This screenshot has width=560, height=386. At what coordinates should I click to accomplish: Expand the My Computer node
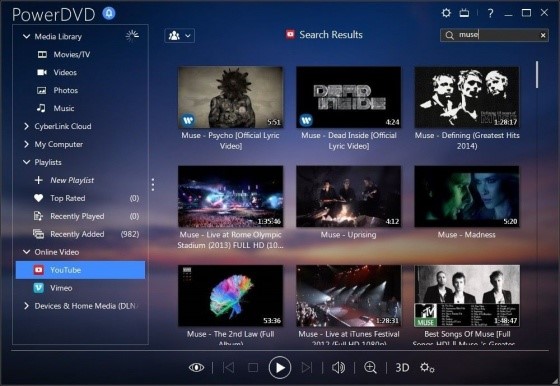[x=26, y=144]
